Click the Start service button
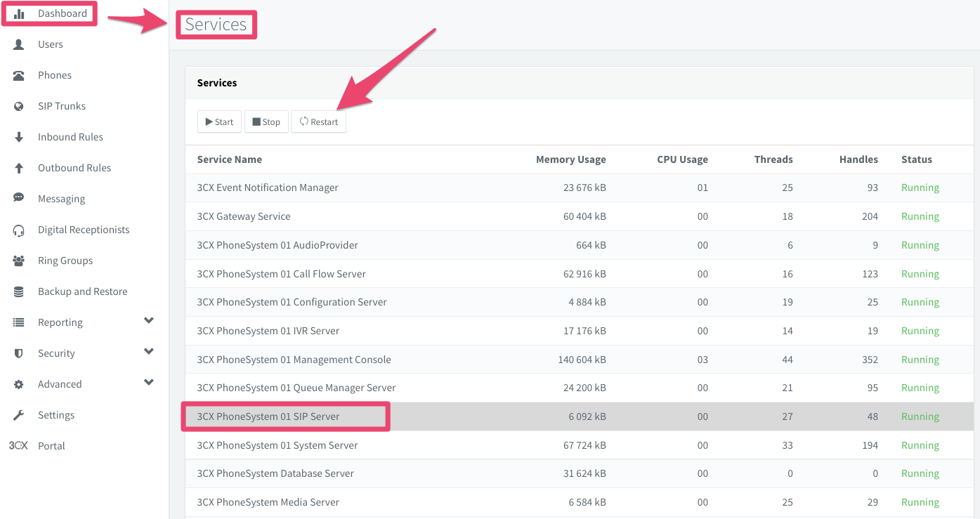The width and height of the screenshot is (980, 519). click(x=219, y=121)
